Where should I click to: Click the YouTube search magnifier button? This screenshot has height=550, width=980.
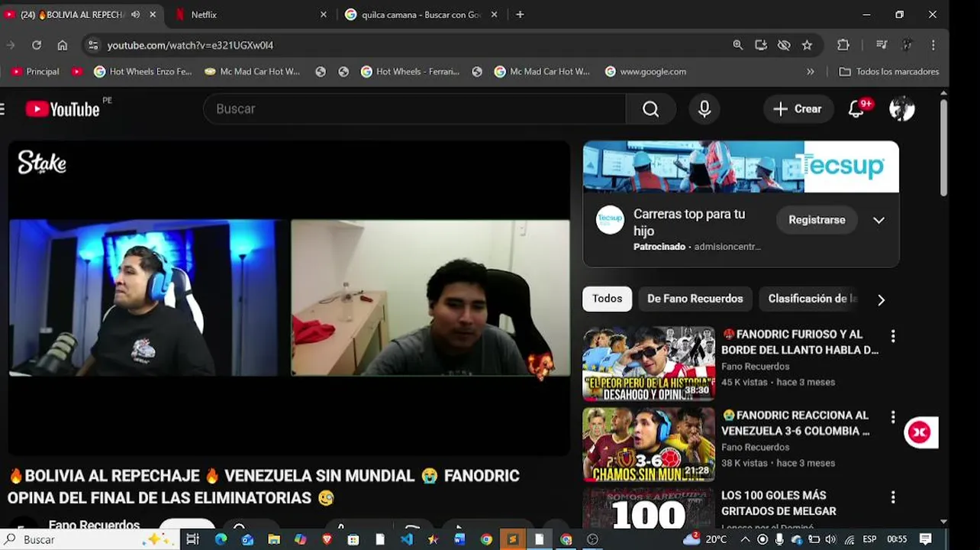tap(650, 109)
